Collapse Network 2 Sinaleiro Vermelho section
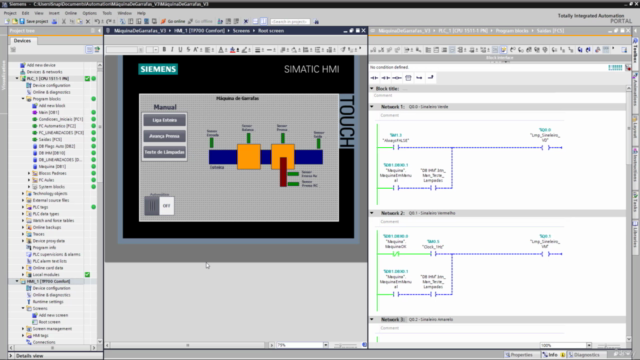640x360 pixels. (372, 213)
